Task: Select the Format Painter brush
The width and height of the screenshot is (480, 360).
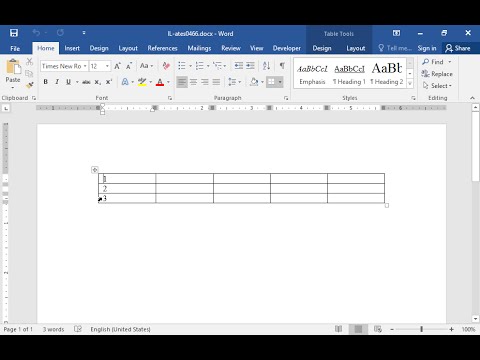Action: point(30,85)
